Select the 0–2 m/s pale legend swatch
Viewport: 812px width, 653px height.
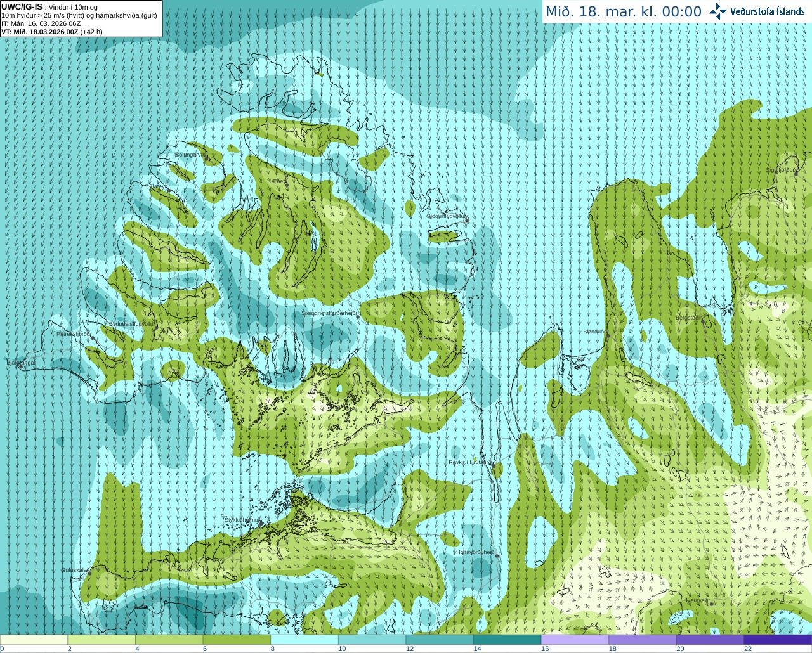(x=34, y=639)
